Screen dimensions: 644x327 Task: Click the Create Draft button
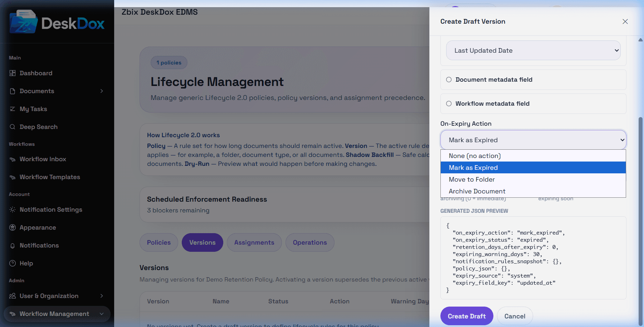(467, 316)
